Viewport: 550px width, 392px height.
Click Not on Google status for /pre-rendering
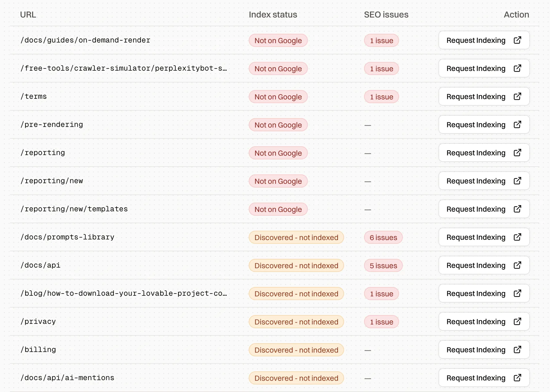278,125
